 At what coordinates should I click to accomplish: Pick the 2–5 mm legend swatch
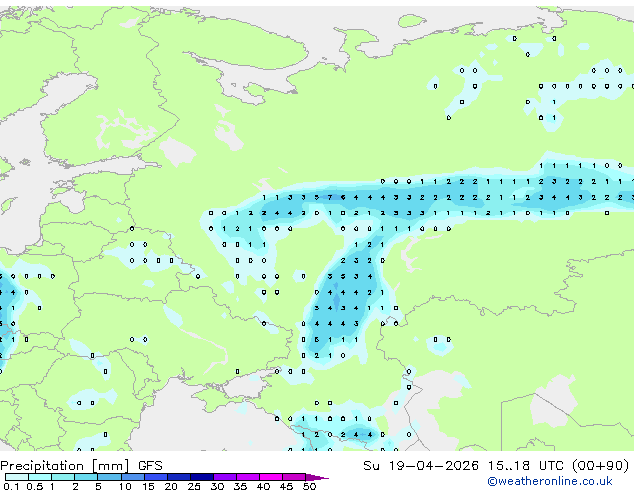tap(86, 477)
